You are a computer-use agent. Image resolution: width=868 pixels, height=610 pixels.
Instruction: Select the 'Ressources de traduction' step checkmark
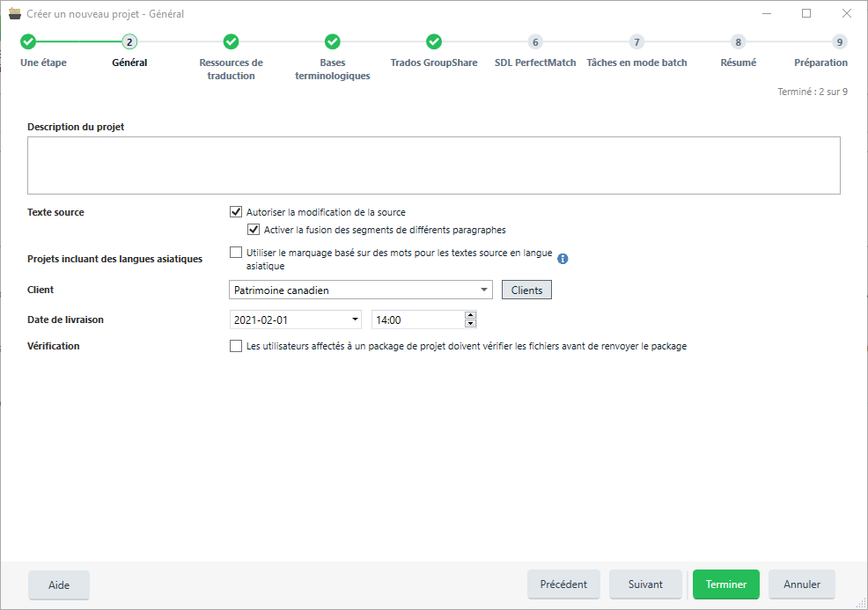(231, 41)
